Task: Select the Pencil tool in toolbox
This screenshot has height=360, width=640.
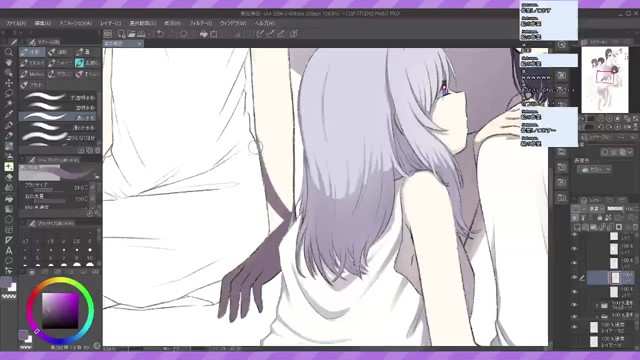Action: (9, 136)
